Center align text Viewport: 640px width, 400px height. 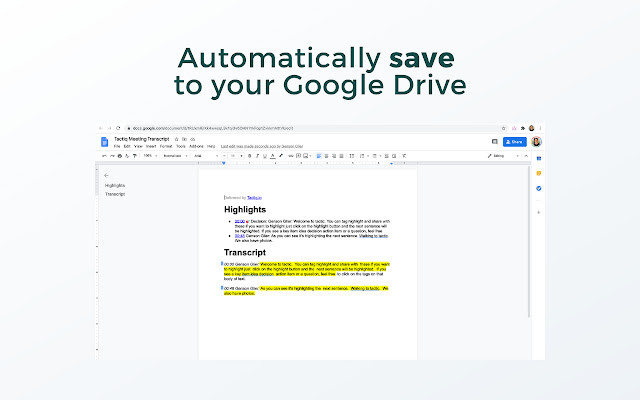click(326, 156)
